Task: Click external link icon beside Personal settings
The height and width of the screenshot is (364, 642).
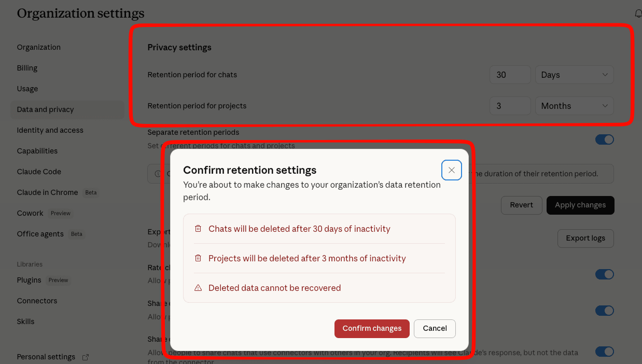Action: 86,357
